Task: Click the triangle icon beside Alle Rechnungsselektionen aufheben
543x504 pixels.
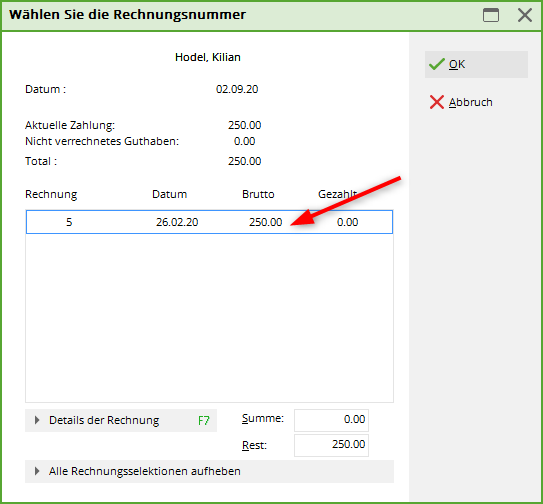Action: [37, 471]
